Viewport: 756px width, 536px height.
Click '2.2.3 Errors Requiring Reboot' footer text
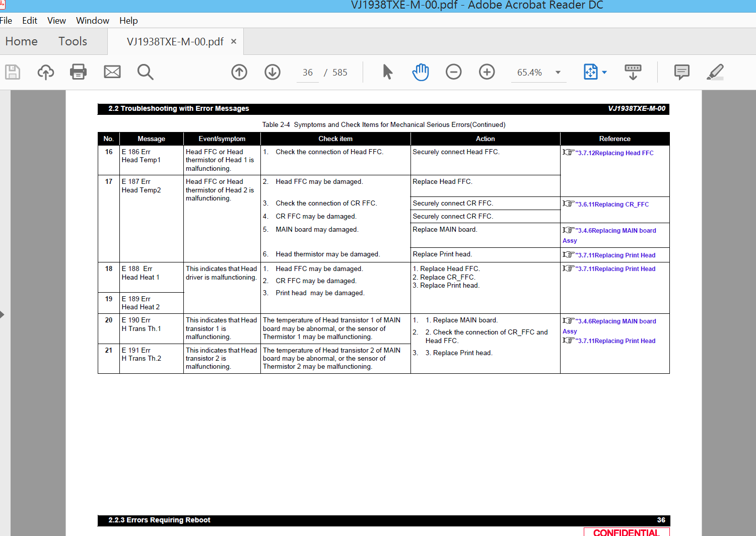click(x=160, y=520)
